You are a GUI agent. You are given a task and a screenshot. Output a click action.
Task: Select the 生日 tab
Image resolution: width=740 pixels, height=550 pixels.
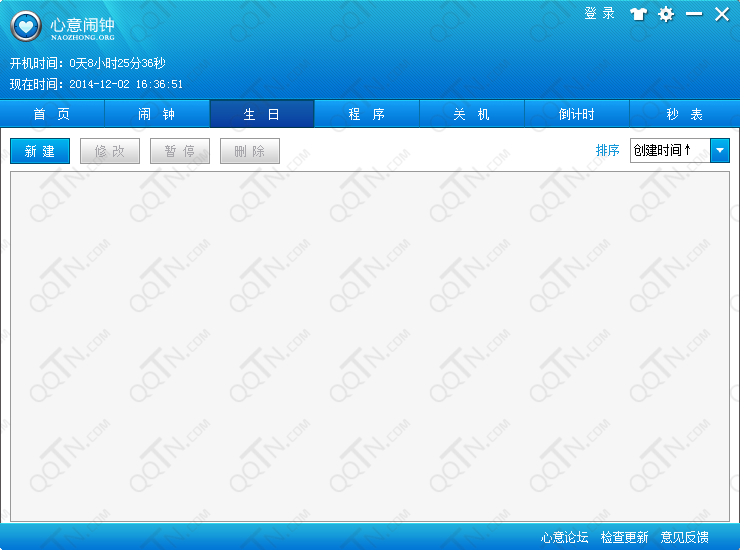[262, 114]
